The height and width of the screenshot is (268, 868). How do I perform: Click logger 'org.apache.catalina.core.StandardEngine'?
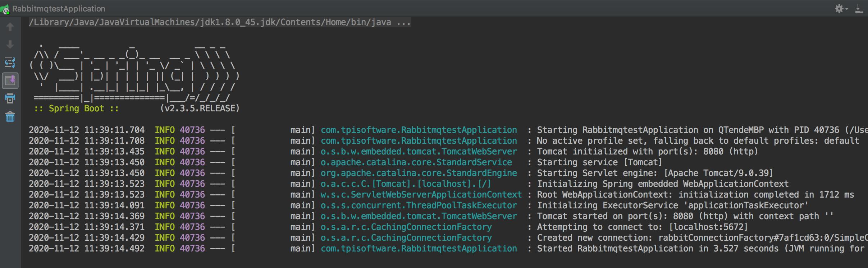[419, 173]
